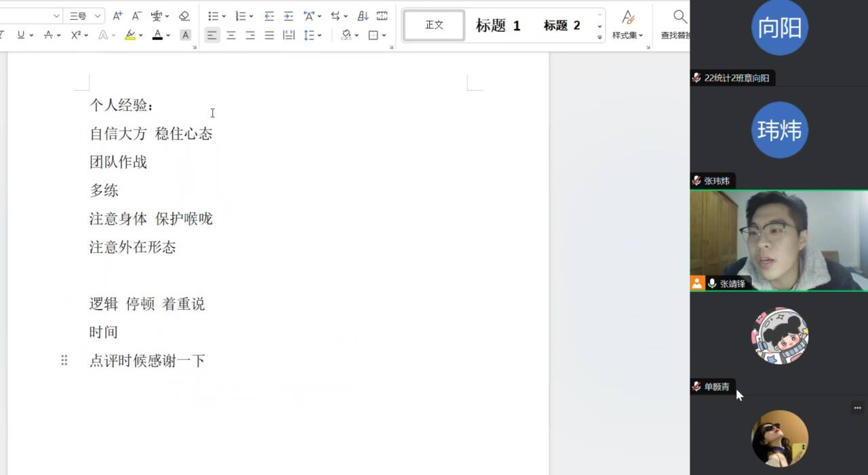868x475 pixels.
Task: Expand the line spacing dropdown arrow
Action: [x=319, y=35]
